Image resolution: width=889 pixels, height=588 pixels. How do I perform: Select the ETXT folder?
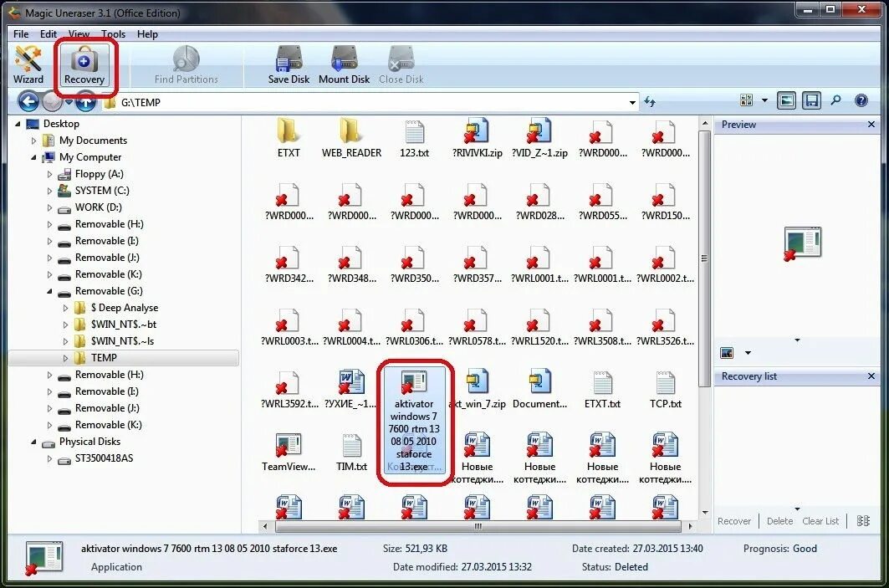click(289, 138)
